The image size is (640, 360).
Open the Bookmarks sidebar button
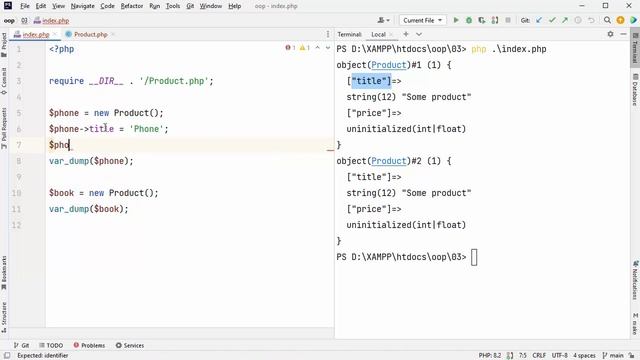tap(4, 273)
